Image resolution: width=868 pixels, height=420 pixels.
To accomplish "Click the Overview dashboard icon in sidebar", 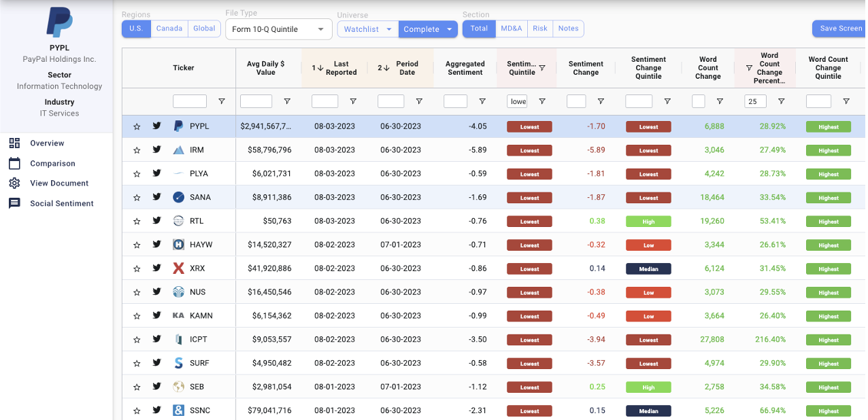I will [x=14, y=143].
